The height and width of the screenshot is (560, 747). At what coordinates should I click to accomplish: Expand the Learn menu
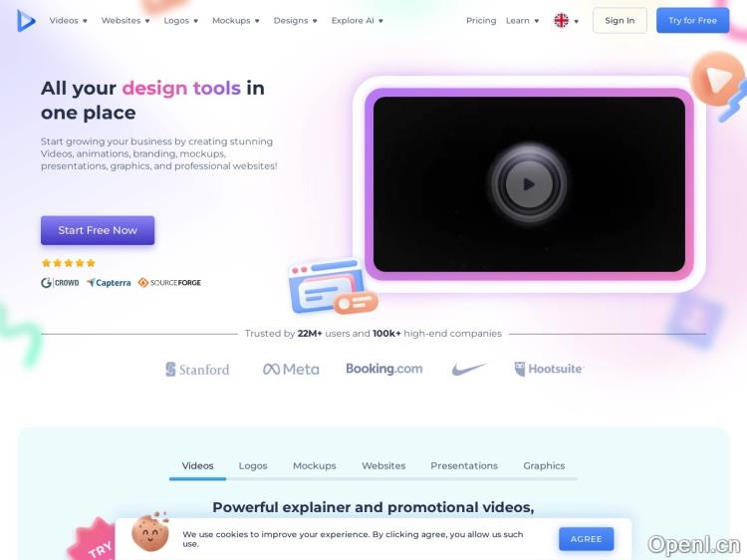(x=522, y=21)
